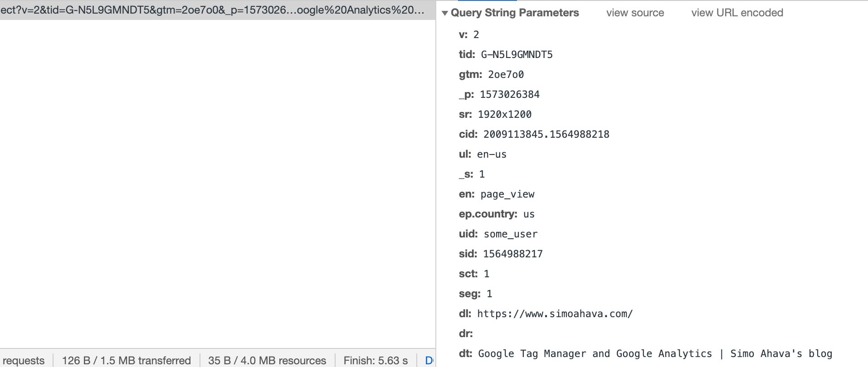Click the gtm value 2oe7o0
868x367 pixels.
[506, 75]
